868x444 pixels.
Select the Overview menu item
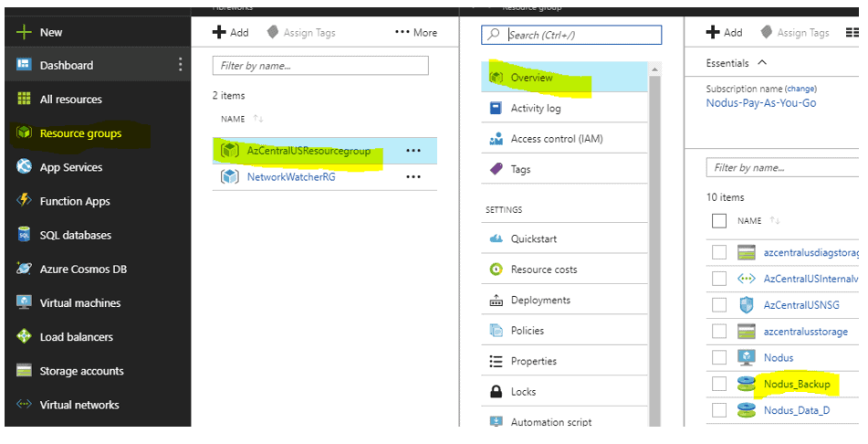point(564,77)
